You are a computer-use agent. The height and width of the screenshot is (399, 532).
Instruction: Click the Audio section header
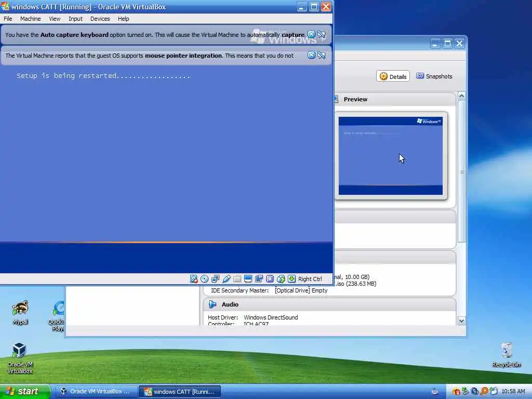[329, 304]
